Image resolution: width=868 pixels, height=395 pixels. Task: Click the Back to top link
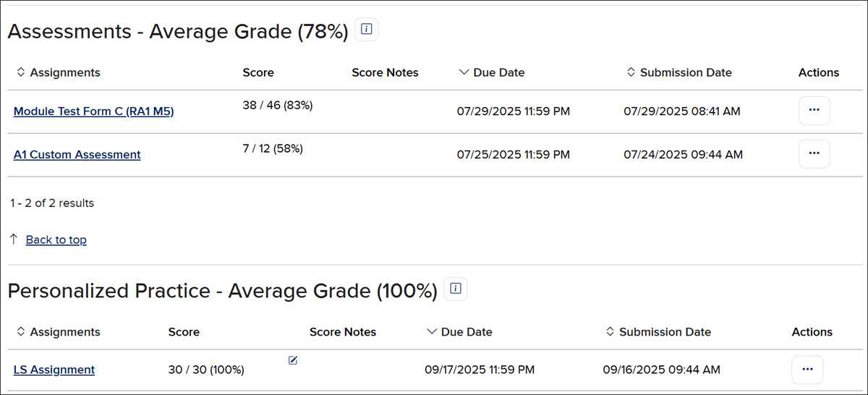coord(56,239)
